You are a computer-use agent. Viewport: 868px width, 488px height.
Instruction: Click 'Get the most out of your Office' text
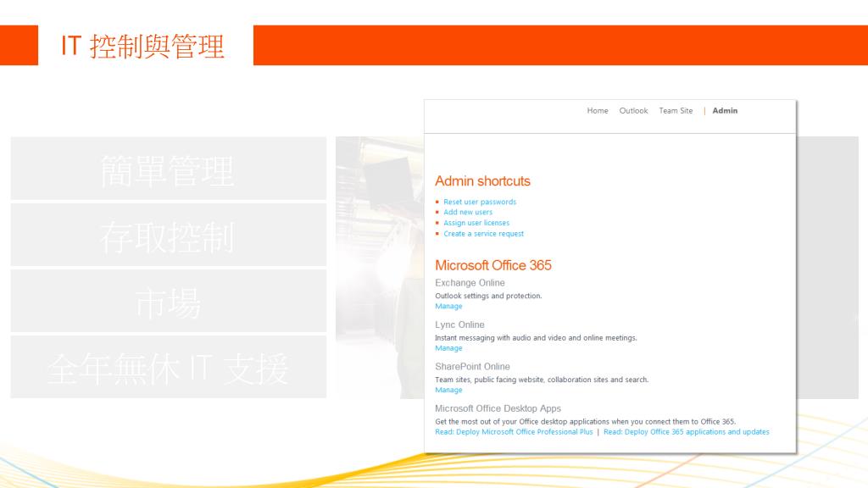585,422
